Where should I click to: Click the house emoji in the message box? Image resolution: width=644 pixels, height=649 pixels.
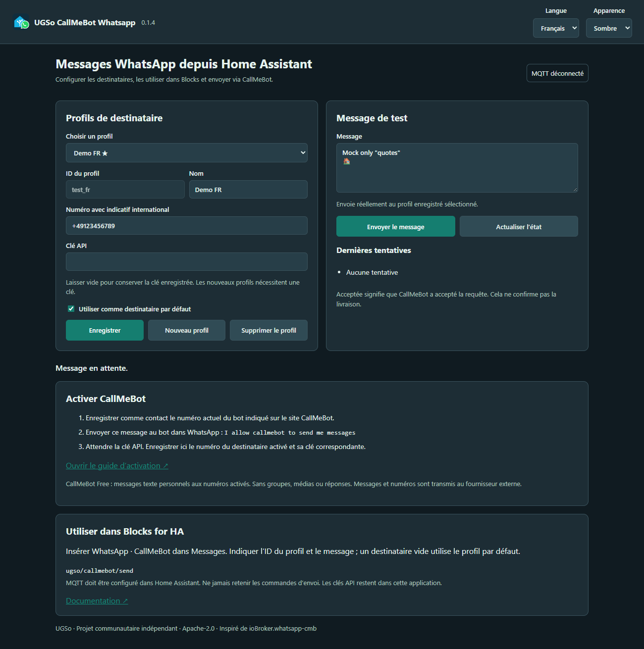tap(347, 161)
